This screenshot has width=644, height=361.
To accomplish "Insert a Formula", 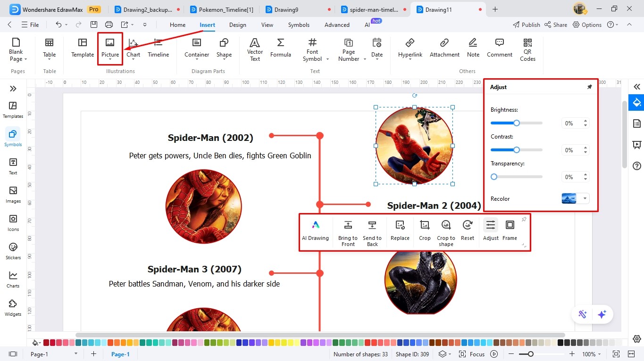I will [x=281, y=49].
